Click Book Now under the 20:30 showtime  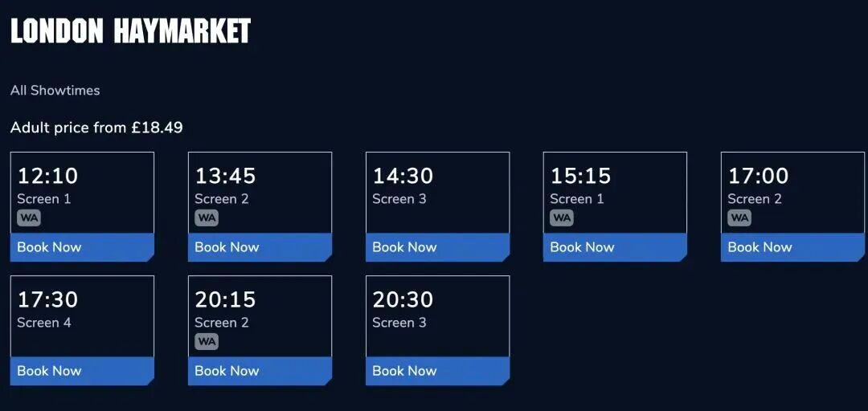point(436,371)
